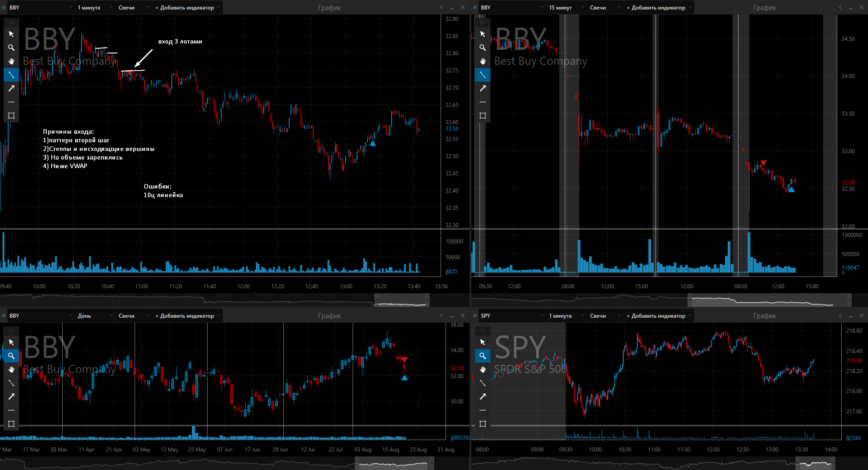This screenshot has width=868, height=470.
Task: Toggle the link indicator dot of BBY День window
Action: 4,315
